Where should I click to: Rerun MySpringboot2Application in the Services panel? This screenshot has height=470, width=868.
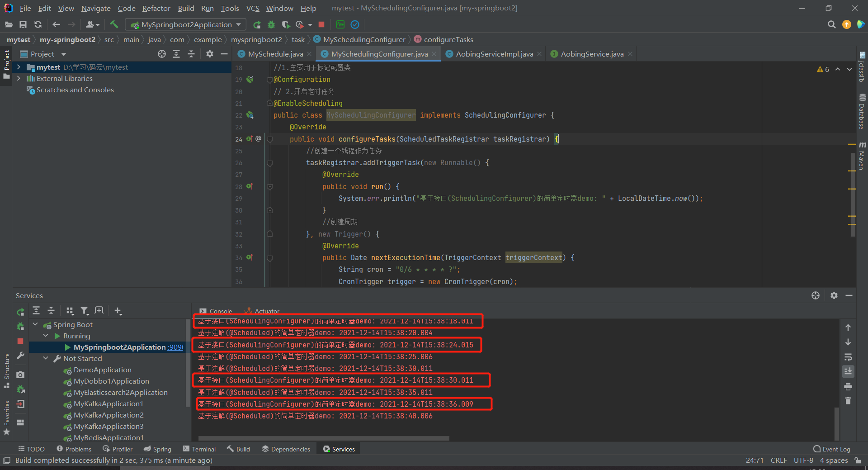pyautogui.click(x=20, y=311)
